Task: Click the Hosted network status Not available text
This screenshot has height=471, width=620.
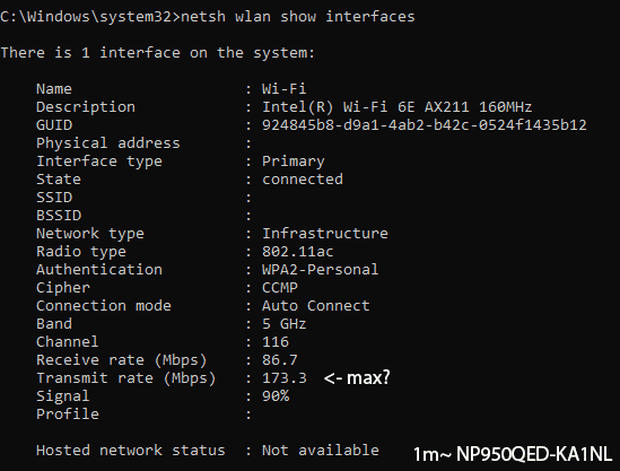Action: point(320,450)
